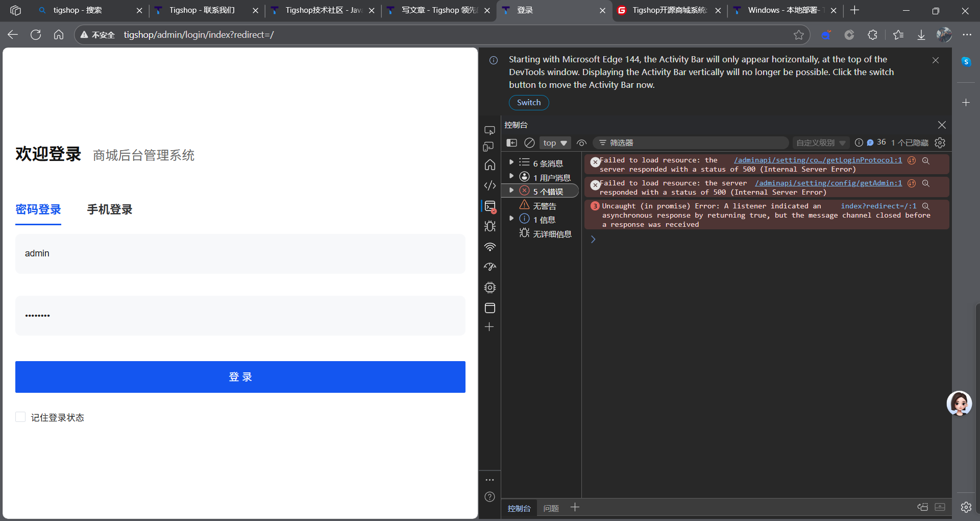Expand the 6 条消息 group arrow
The image size is (980, 521).
[x=512, y=163]
